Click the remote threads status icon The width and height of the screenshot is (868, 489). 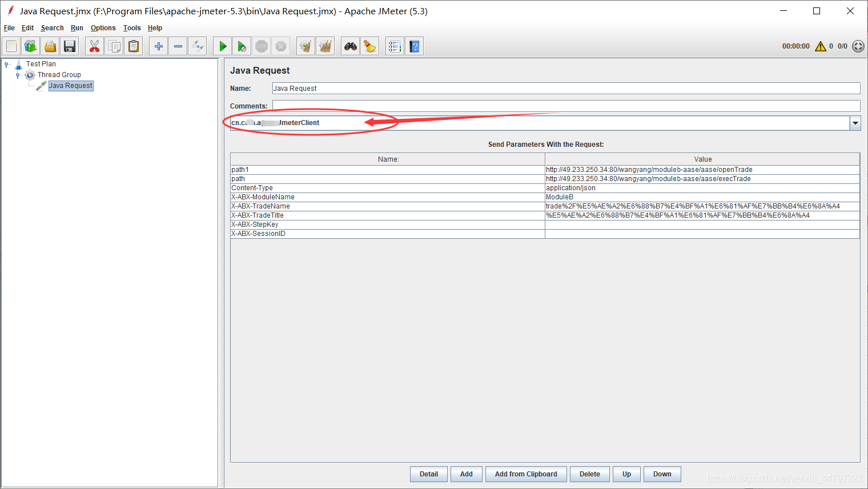tap(858, 46)
